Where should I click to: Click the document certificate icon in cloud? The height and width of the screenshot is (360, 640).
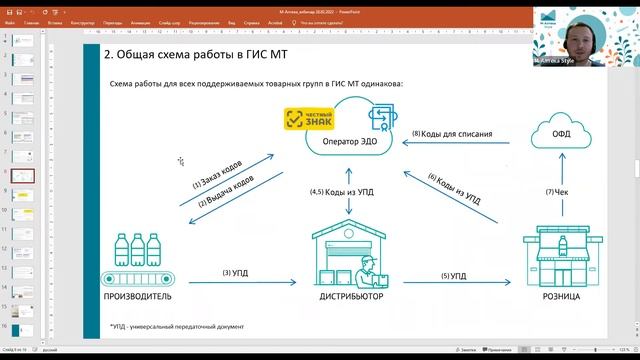tap(382, 118)
